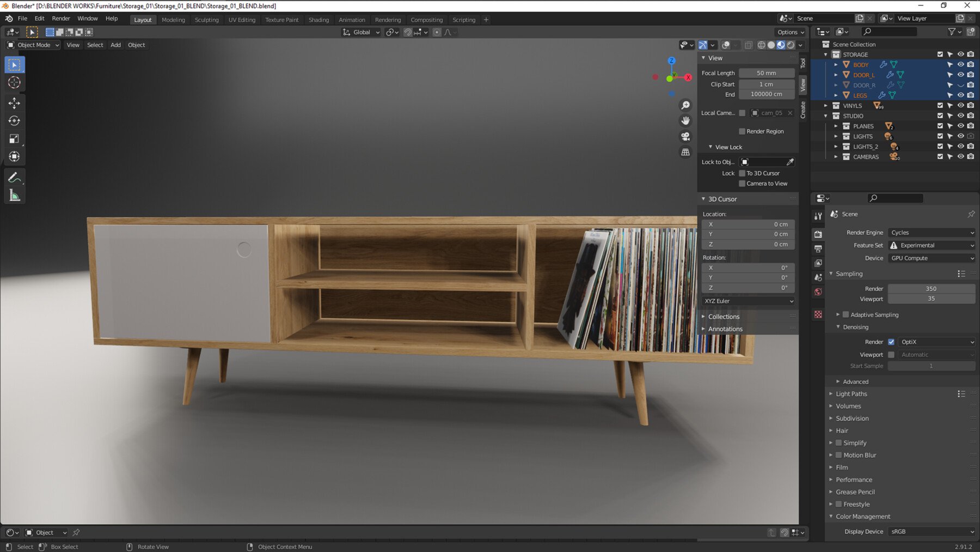Enable the Camera to View checkbox
The width and height of the screenshot is (980, 552).
[x=742, y=184]
